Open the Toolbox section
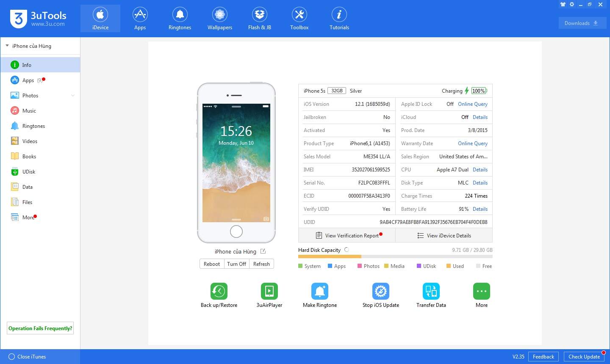The width and height of the screenshot is (610, 364). point(299,19)
